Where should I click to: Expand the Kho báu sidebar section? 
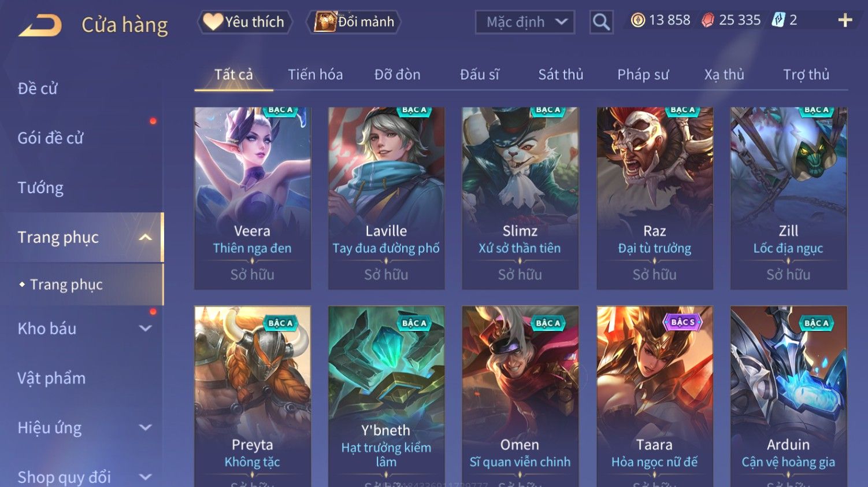(x=146, y=329)
